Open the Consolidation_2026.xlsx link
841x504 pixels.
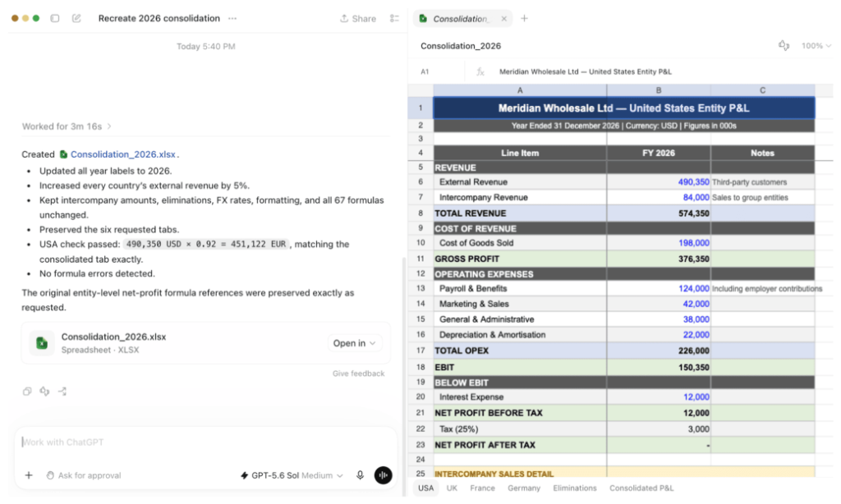click(123, 154)
